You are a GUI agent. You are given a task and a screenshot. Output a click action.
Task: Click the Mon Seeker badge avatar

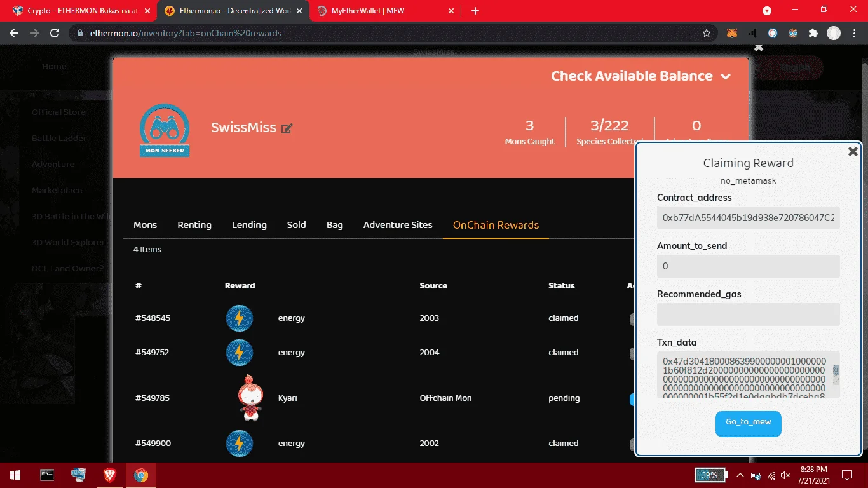(164, 130)
